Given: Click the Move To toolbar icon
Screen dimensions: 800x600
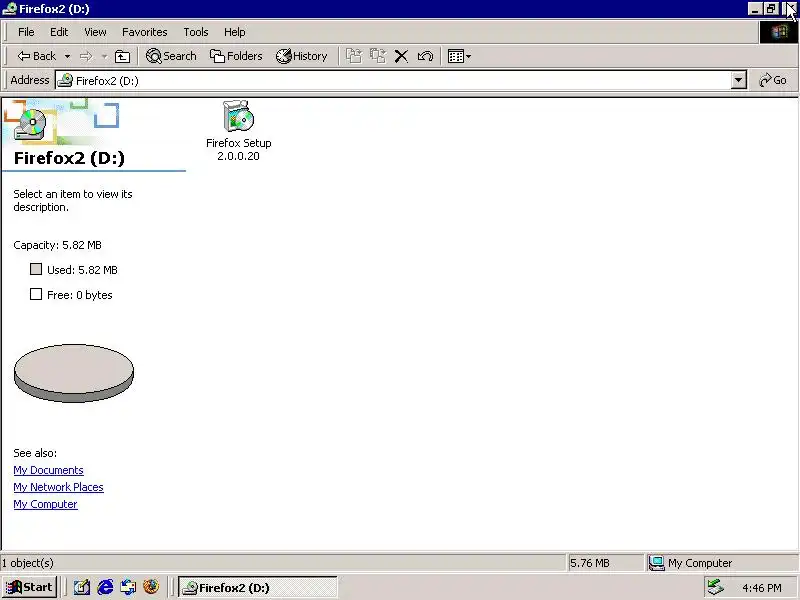Looking at the screenshot, I should 354,56.
